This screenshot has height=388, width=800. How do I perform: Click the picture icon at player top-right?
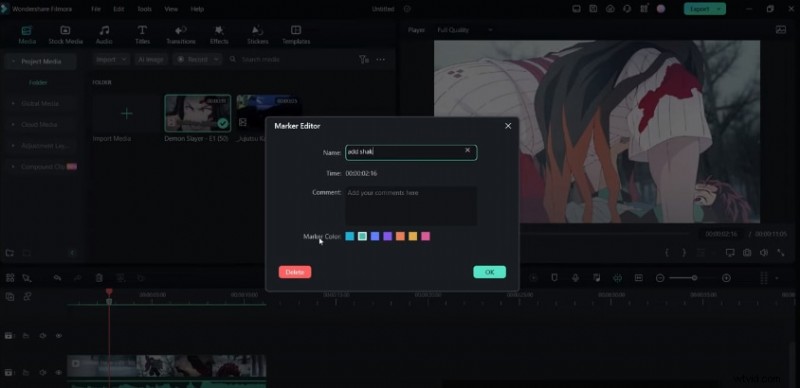pos(781,30)
